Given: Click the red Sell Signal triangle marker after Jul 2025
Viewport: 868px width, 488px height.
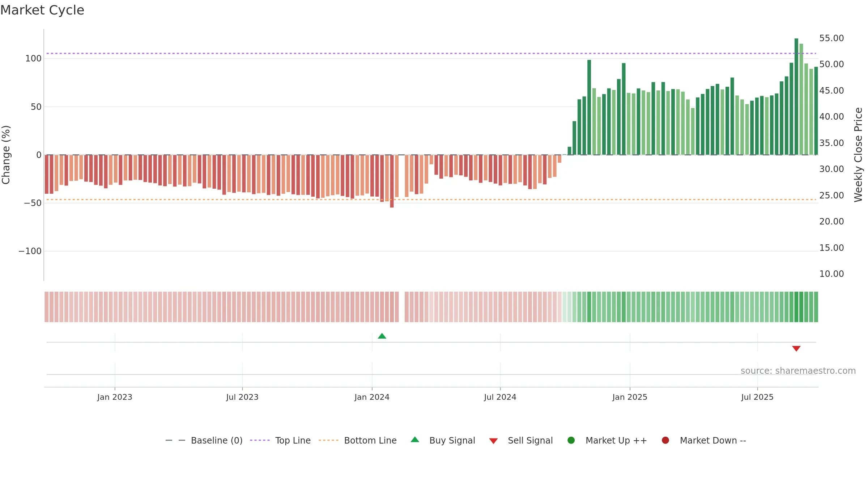Looking at the screenshot, I should (x=796, y=348).
